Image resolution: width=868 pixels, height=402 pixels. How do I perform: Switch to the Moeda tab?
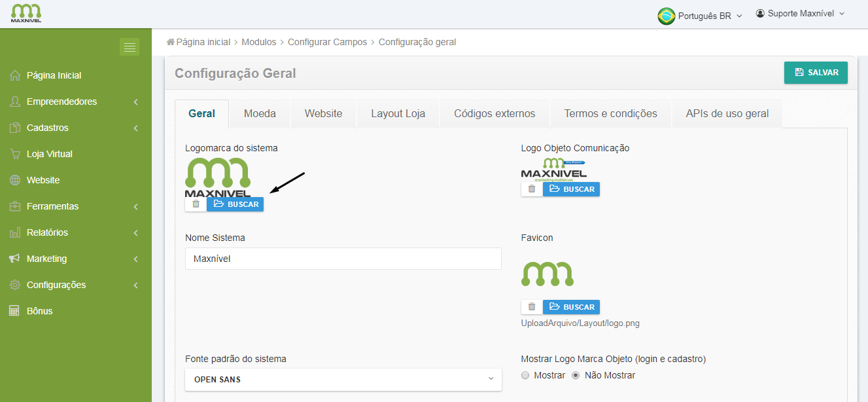point(260,113)
